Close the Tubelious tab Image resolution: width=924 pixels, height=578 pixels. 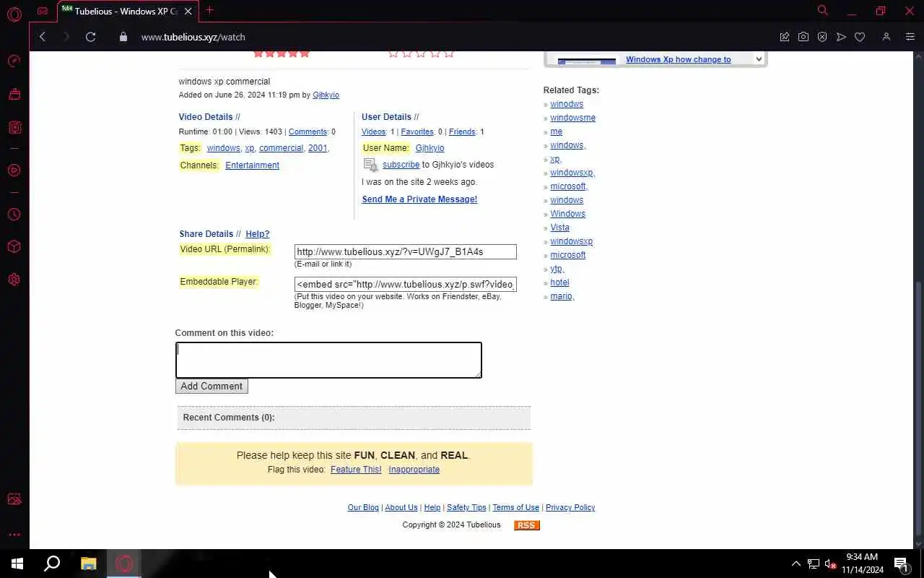(x=188, y=12)
